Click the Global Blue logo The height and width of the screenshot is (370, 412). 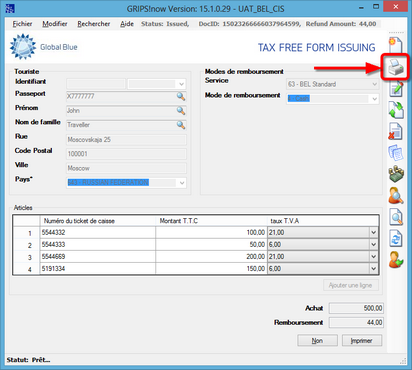44,47
